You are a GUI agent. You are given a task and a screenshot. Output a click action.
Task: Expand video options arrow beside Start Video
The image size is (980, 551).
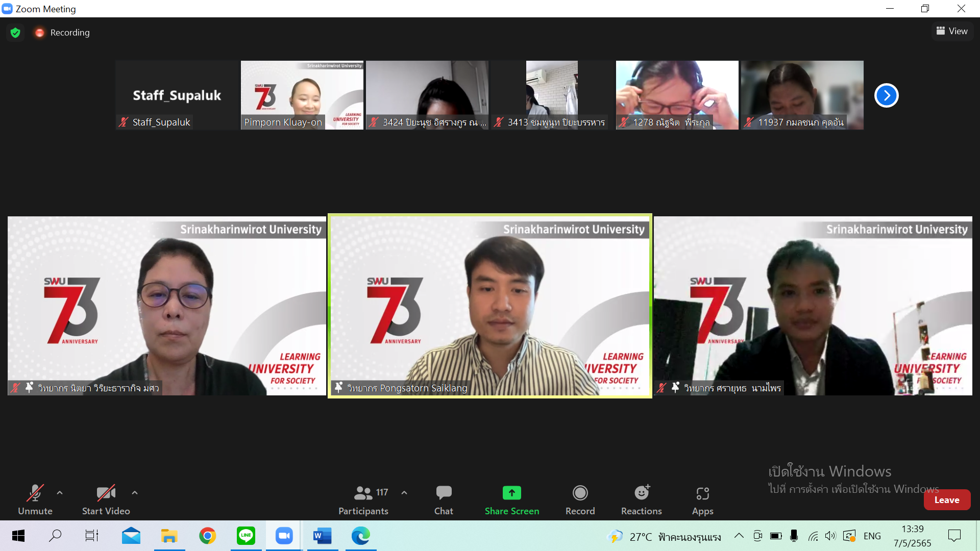point(135,493)
